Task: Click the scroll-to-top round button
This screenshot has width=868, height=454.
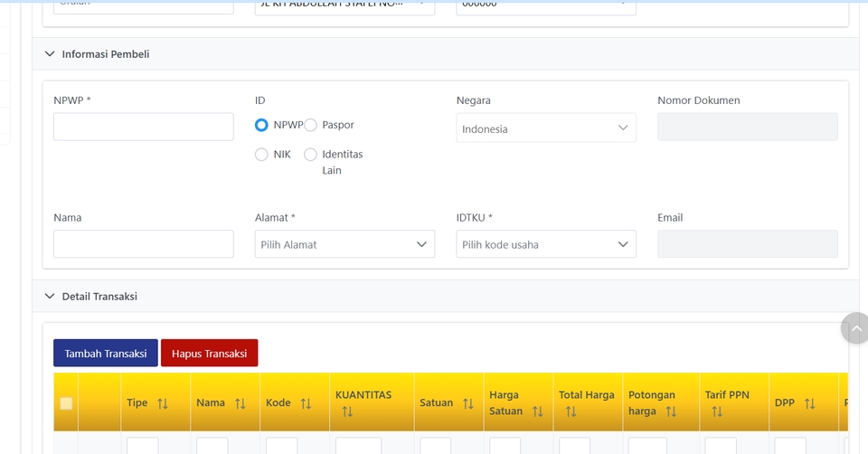Action: tap(855, 328)
